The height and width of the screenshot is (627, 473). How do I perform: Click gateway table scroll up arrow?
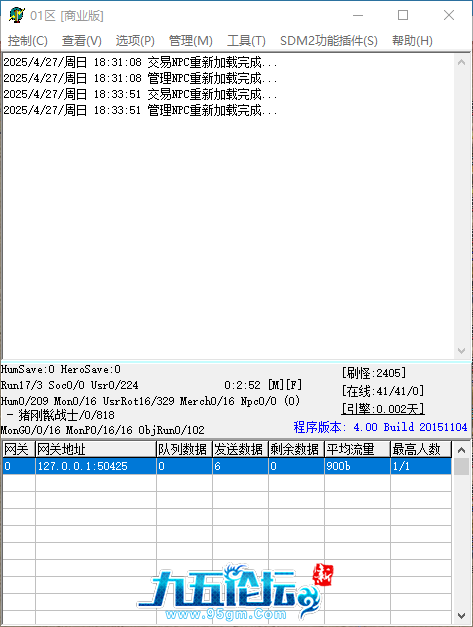pyautogui.click(x=461, y=450)
